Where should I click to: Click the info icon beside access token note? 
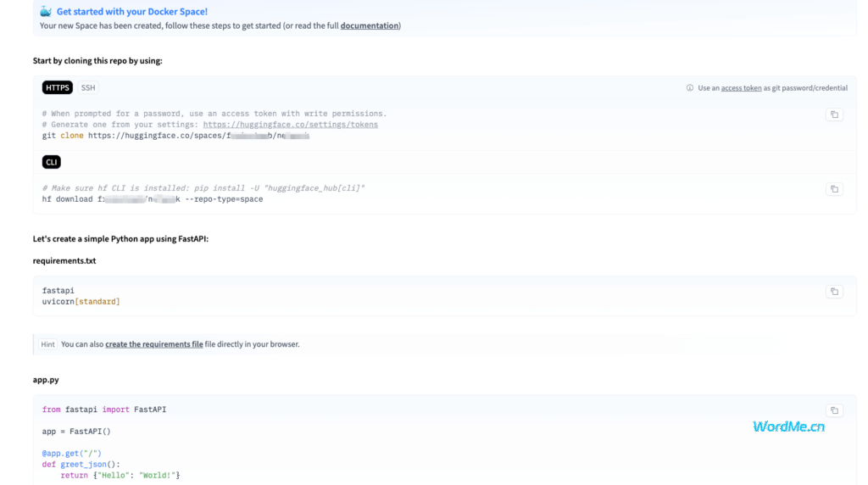pyautogui.click(x=690, y=88)
